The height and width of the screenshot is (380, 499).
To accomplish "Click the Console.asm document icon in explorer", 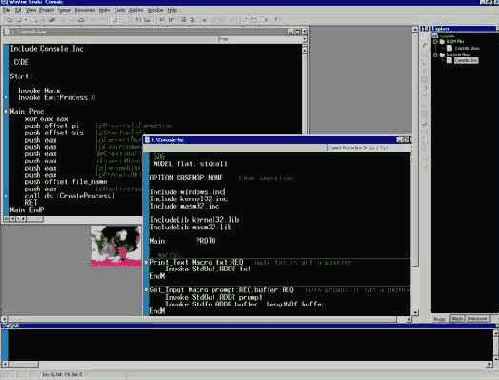I will 449,48.
